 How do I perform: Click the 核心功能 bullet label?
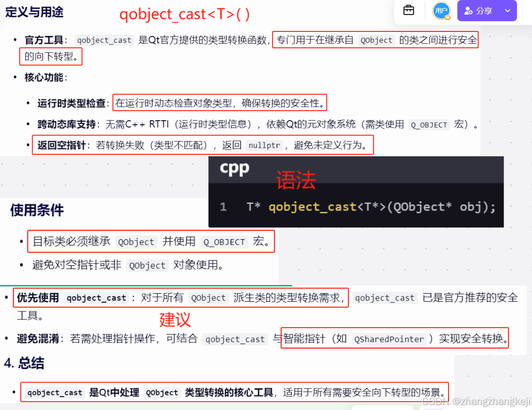pos(44,77)
